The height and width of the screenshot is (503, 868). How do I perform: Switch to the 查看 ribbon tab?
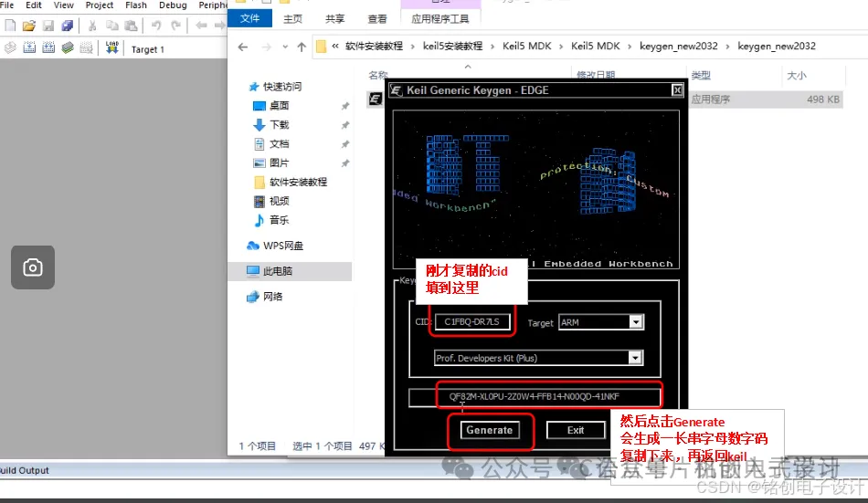coord(377,19)
